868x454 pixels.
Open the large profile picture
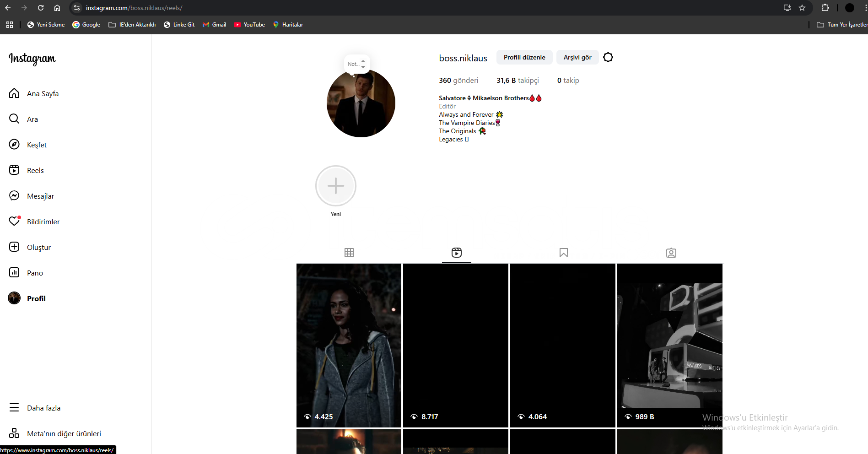pyautogui.click(x=361, y=103)
